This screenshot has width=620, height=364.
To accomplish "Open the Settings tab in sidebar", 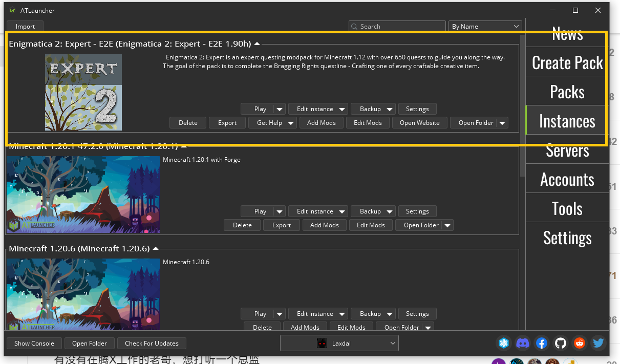I will coord(567,238).
